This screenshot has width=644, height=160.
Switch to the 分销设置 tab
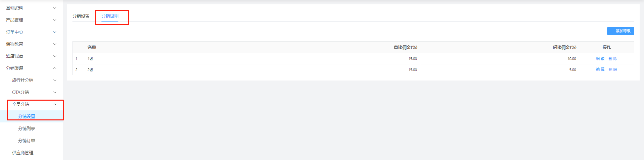pyautogui.click(x=81, y=16)
